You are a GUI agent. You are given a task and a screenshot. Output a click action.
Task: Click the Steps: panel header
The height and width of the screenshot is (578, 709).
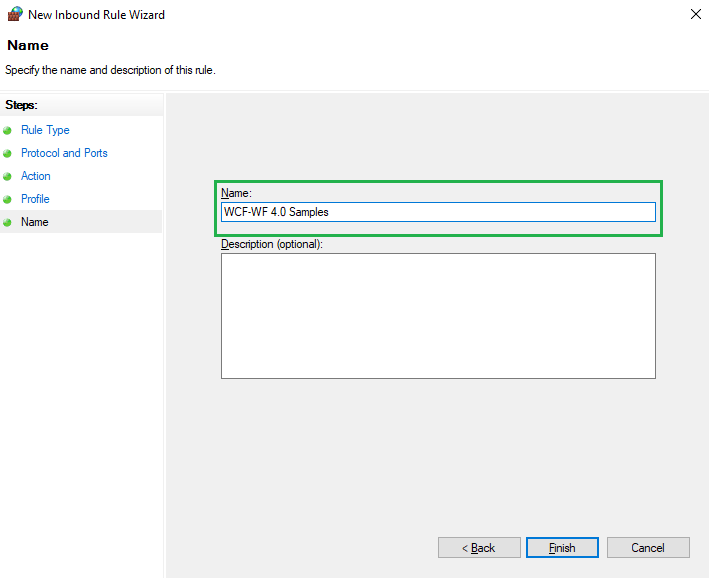point(21,105)
